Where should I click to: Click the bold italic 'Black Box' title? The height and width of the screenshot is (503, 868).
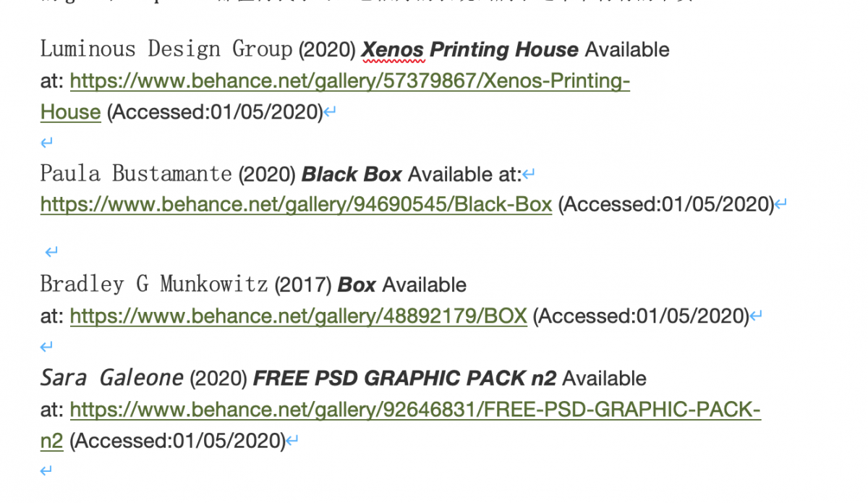[x=352, y=174]
